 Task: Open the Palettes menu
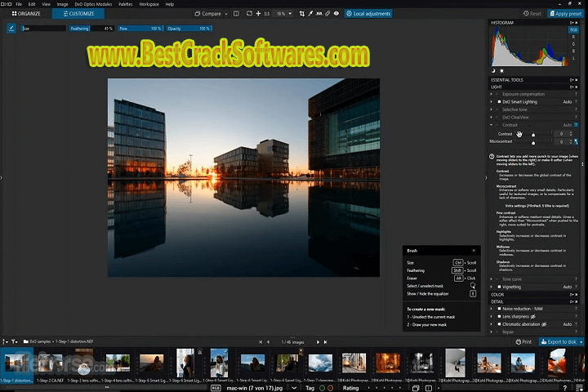pyautogui.click(x=126, y=4)
